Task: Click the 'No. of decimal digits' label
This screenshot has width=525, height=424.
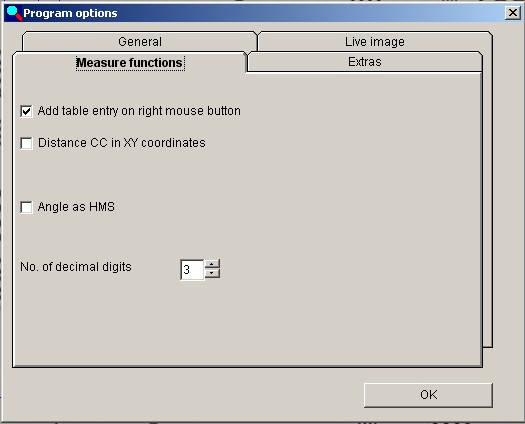Action: (x=76, y=267)
